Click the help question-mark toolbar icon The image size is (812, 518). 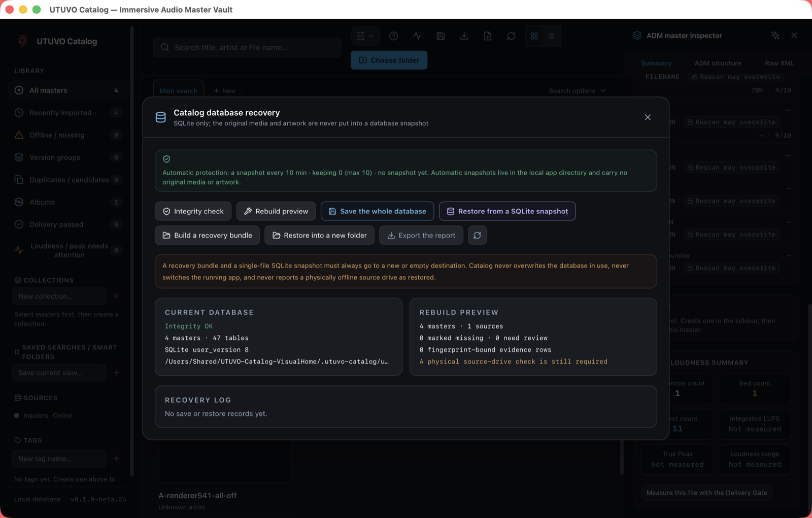click(393, 36)
